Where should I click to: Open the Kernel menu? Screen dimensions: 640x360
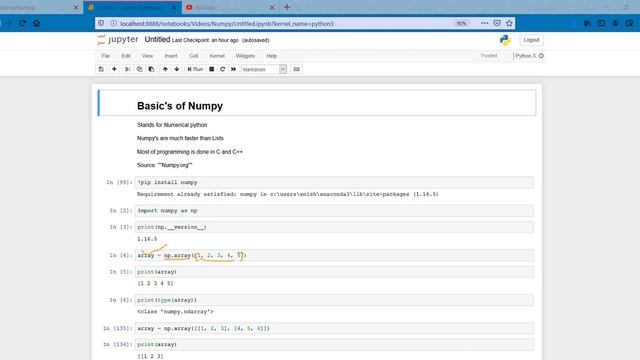(x=217, y=56)
